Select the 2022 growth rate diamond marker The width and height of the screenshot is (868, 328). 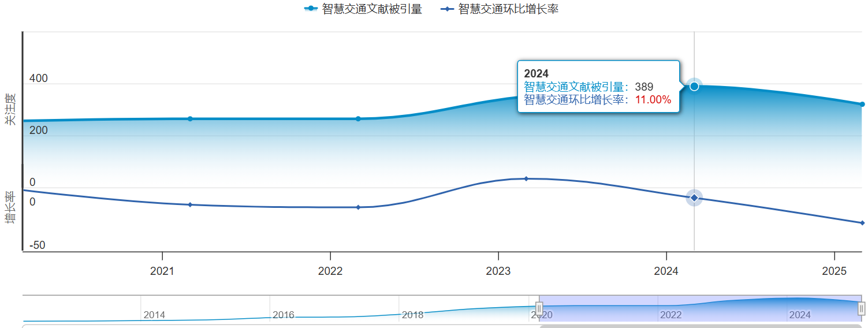(358, 207)
